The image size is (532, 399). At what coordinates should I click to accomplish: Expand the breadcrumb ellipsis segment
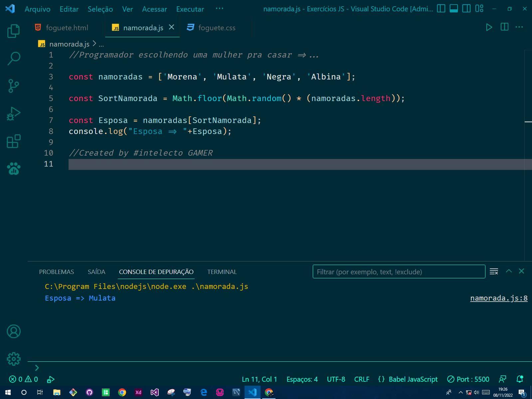click(101, 44)
